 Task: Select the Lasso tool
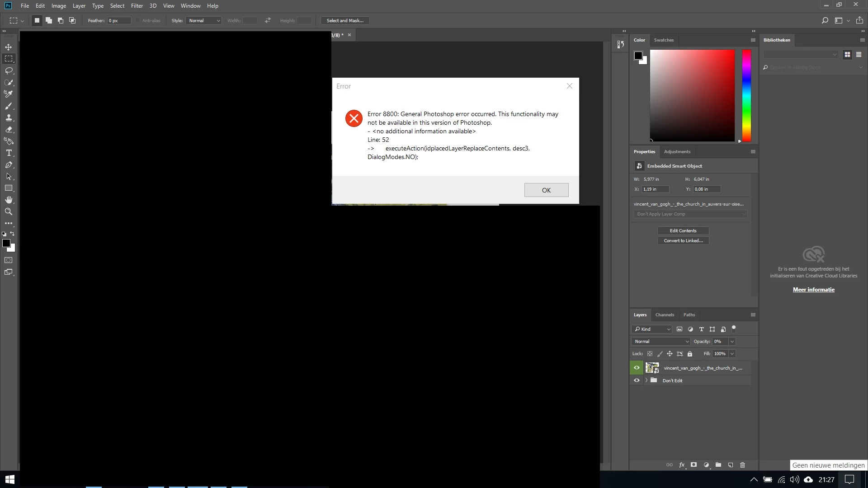click(x=9, y=70)
